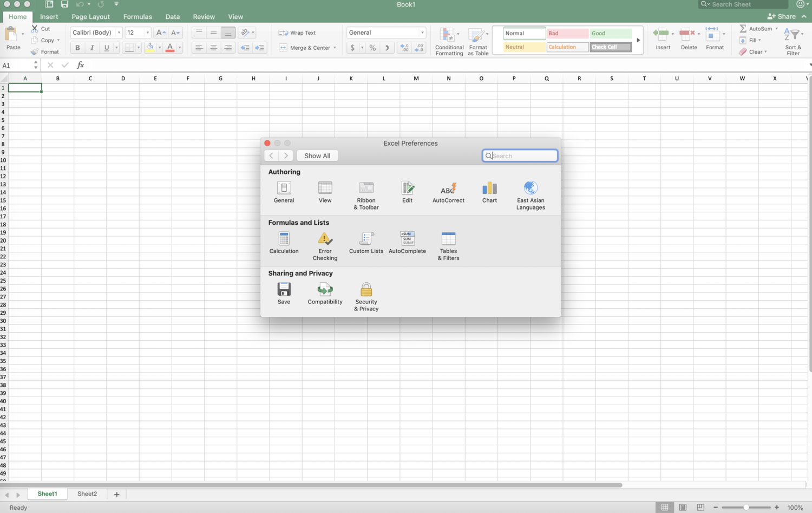Open Chart preferences
The height and width of the screenshot is (513, 812).
489,192
